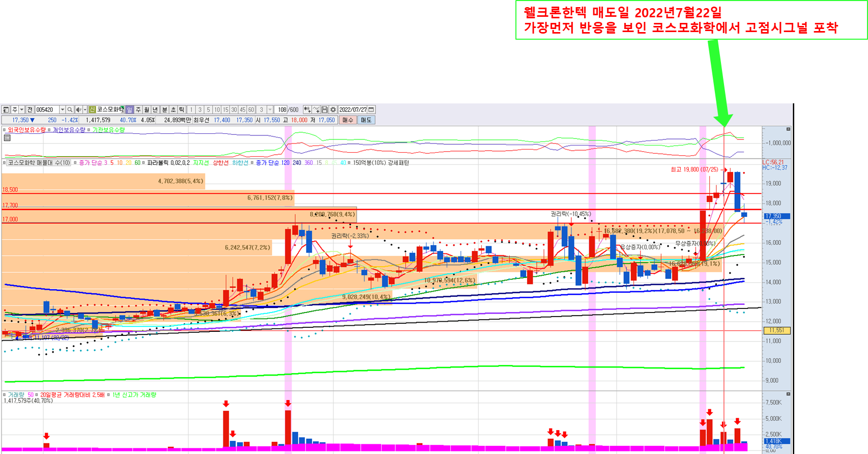Click the 권리락(-2.33%) event label
Screen dimensions: 868x454
350,236
